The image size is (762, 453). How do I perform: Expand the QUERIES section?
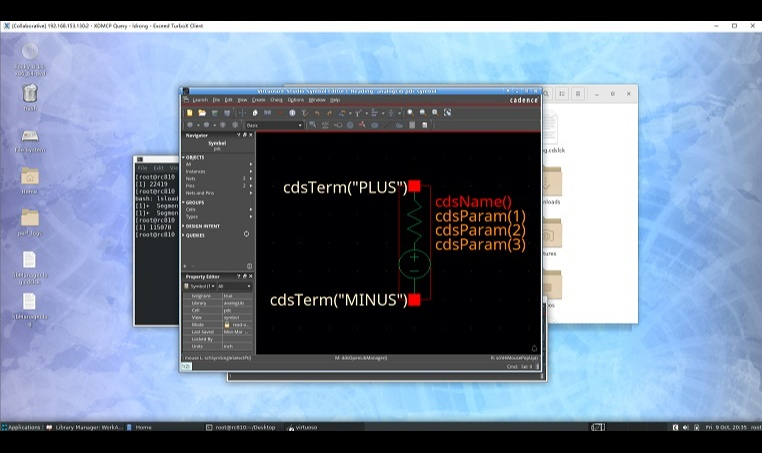[184, 235]
